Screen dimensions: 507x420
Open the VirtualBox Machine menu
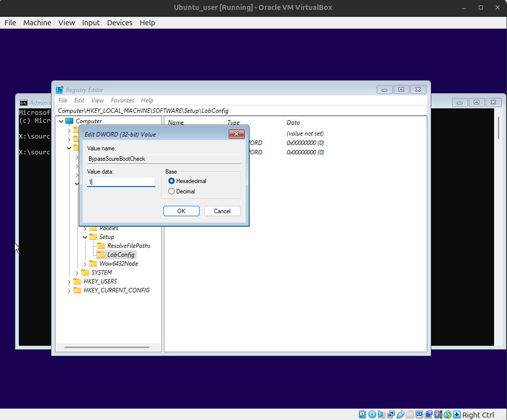point(37,23)
